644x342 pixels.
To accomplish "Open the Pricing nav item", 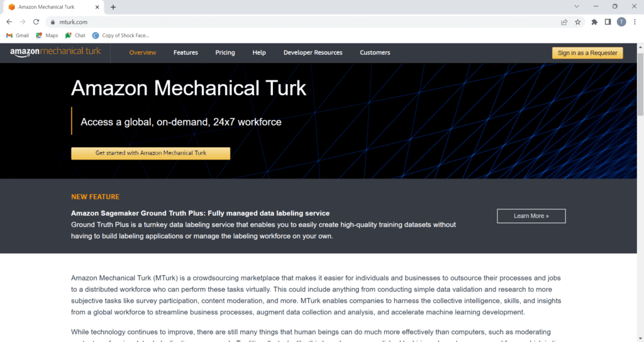I will (x=225, y=53).
